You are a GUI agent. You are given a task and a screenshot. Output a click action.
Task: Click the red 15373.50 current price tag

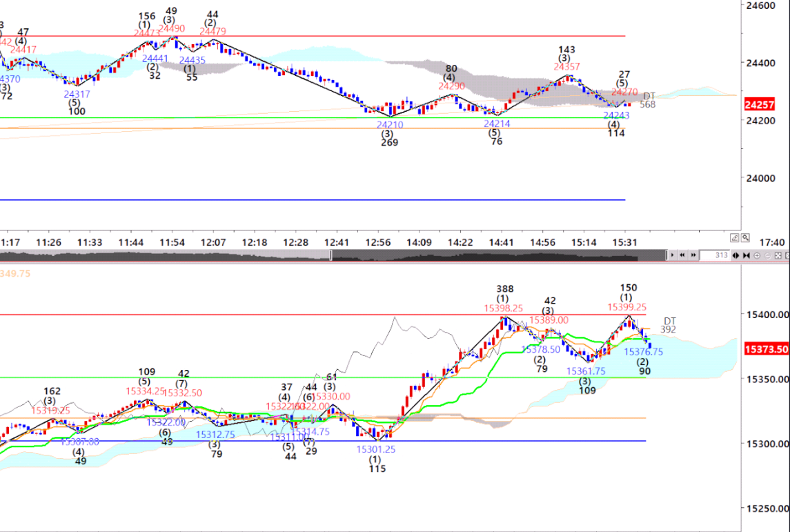(x=766, y=350)
